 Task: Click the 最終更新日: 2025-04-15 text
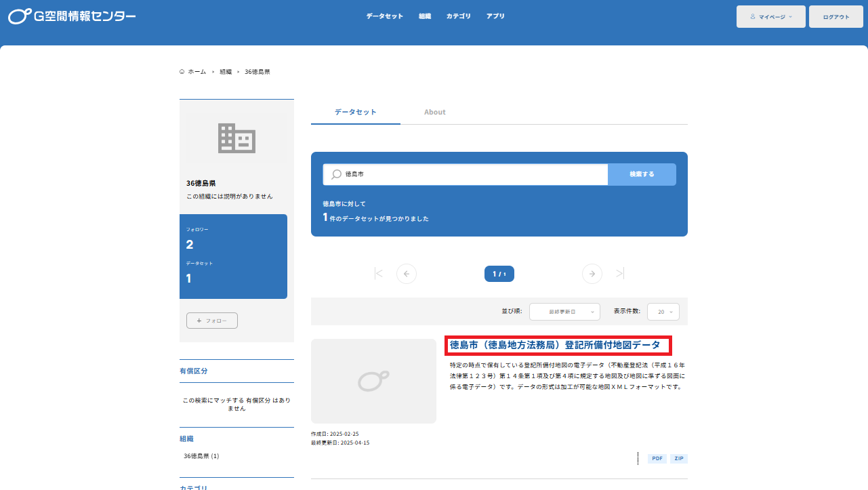[x=340, y=443]
